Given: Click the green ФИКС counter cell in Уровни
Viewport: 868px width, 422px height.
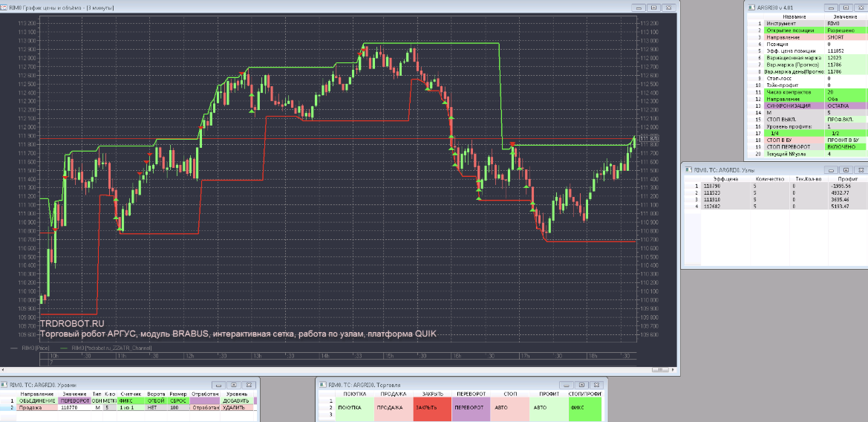Looking at the screenshot, I should pyautogui.click(x=131, y=401).
